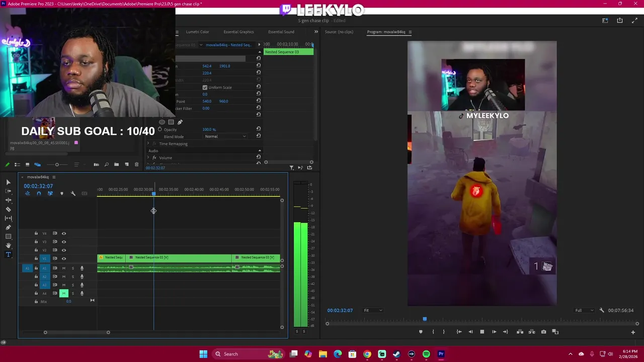Create 4-point polygon mask under Opacity
The height and width of the screenshot is (362, 644).
(x=171, y=122)
